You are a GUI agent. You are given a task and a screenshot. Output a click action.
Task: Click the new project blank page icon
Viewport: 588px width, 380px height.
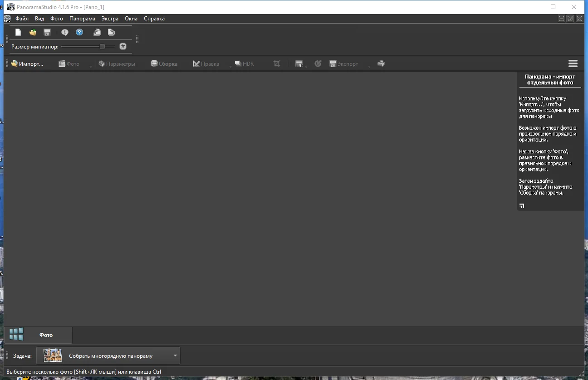(x=18, y=32)
